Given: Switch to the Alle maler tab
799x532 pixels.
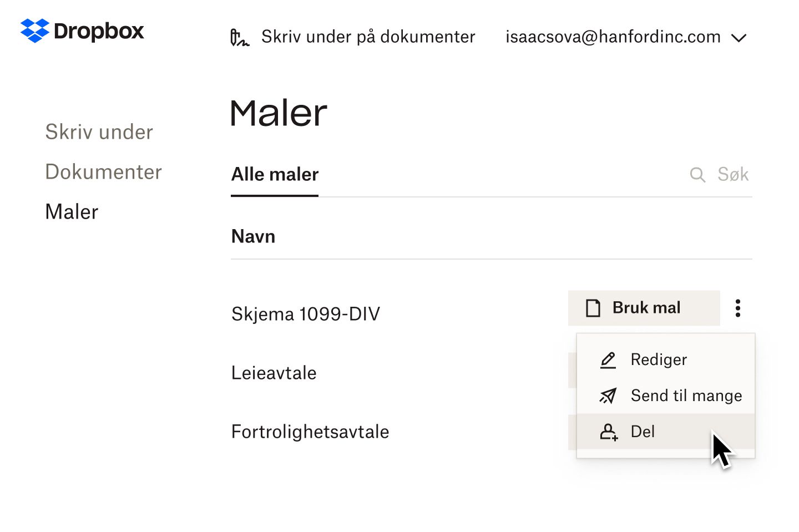Looking at the screenshot, I should (x=275, y=174).
